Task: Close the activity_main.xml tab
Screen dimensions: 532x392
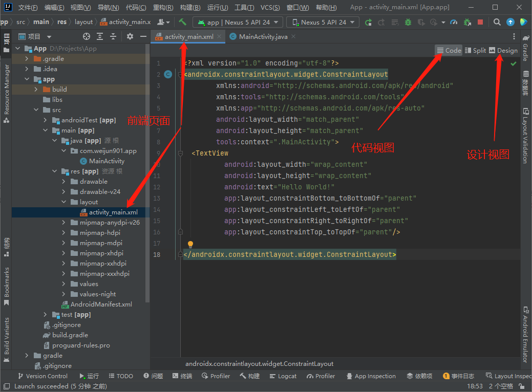Action: point(219,36)
